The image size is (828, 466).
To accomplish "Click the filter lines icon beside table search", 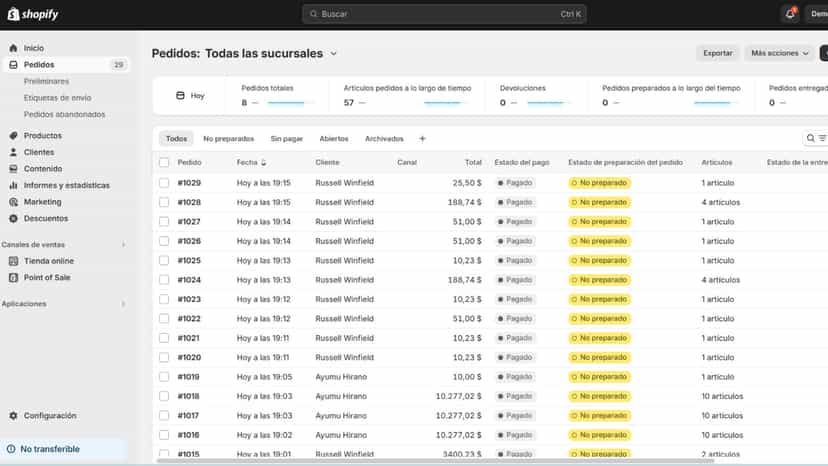I will (822, 138).
